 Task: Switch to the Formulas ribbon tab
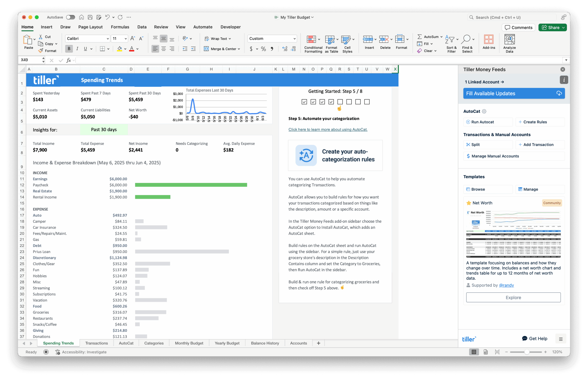120,27
